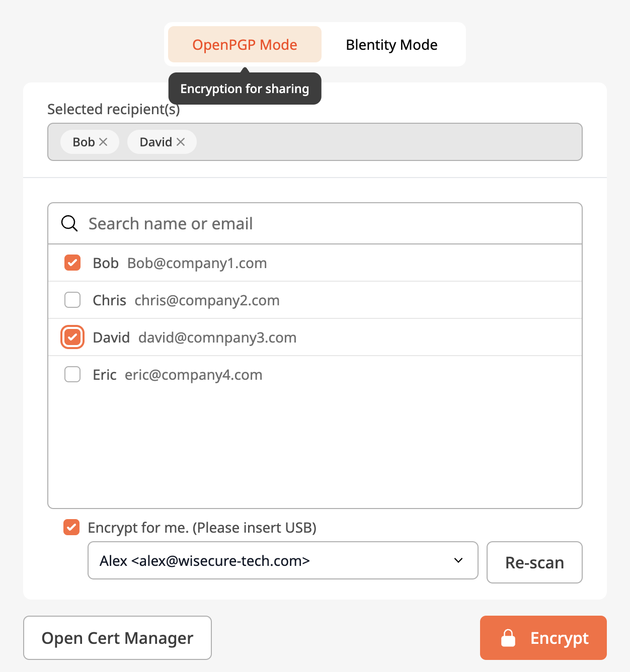Focus the Search name or email field
Viewport: 630px width, 672px height.
(x=315, y=223)
